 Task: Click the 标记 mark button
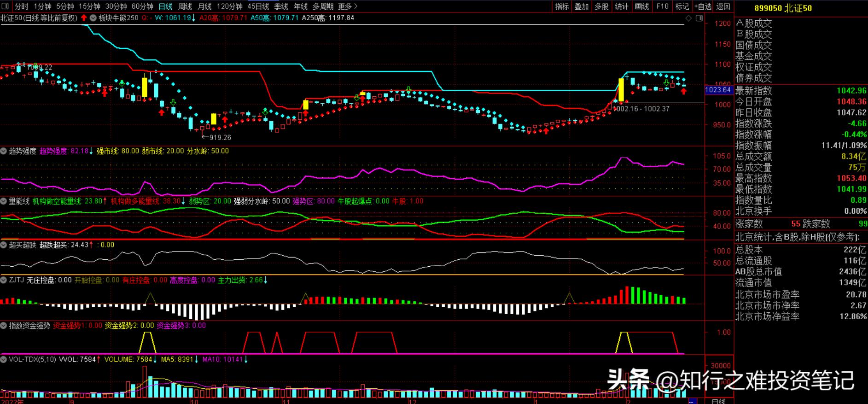pos(682,6)
